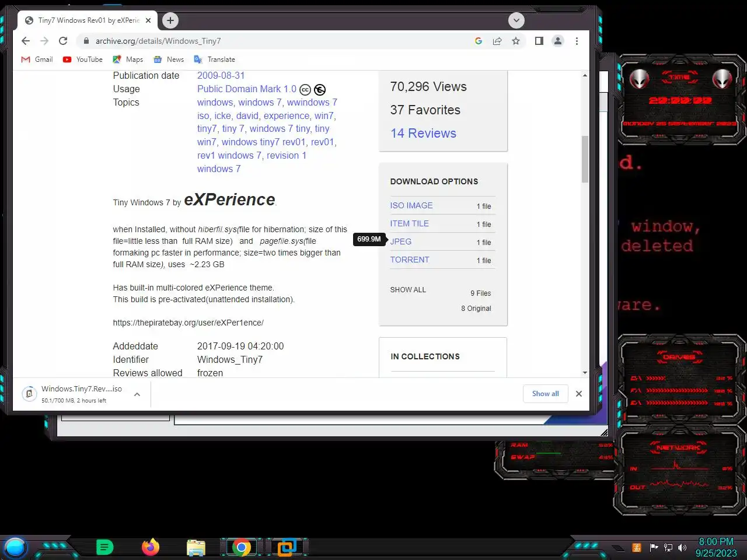Click Creative Commons CC icon
The width and height of the screenshot is (747, 560).
(x=305, y=90)
